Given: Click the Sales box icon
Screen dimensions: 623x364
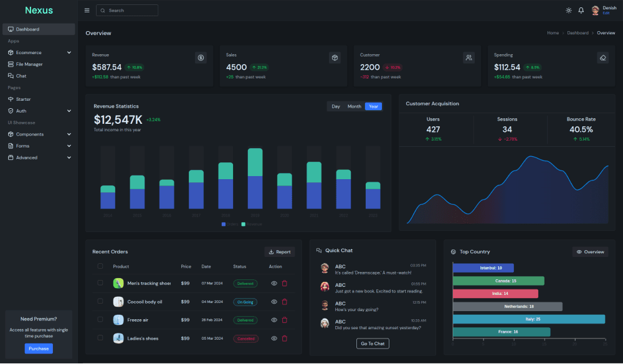Looking at the screenshot, I should [x=335, y=58].
